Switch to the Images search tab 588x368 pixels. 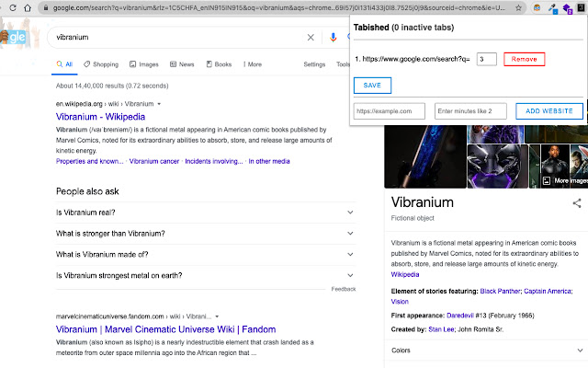click(x=145, y=64)
